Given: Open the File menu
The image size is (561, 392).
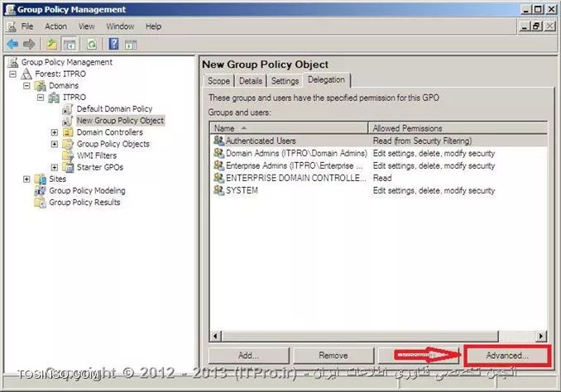Looking at the screenshot, I should (27, 26).
